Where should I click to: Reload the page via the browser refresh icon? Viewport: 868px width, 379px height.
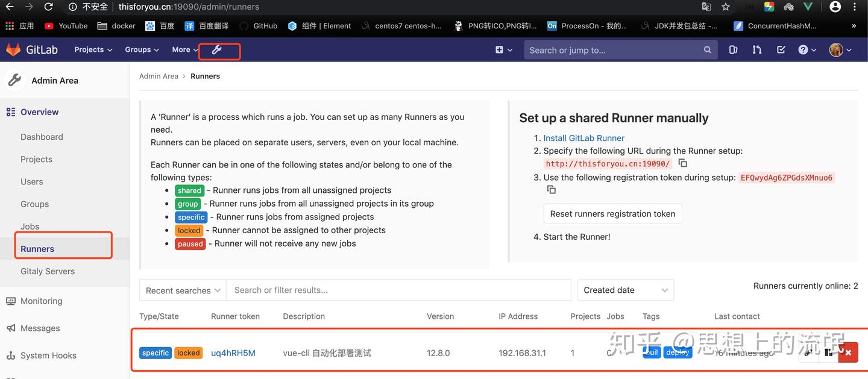point(48,7)
